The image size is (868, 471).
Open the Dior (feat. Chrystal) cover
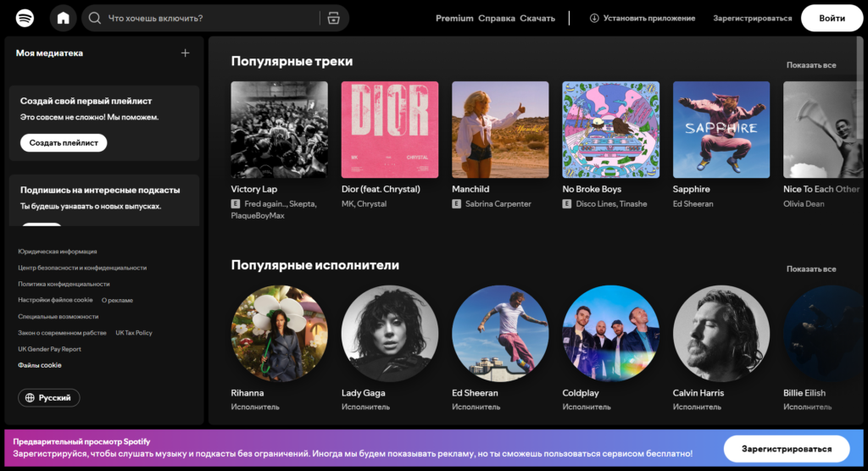pyautogui.click(x=390, y=130)
